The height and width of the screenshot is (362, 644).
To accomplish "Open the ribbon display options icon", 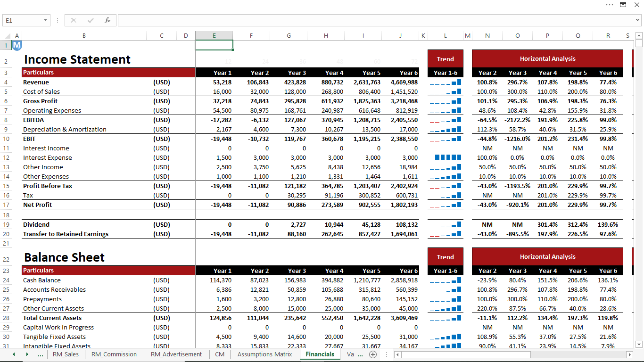I will [623, 5].
